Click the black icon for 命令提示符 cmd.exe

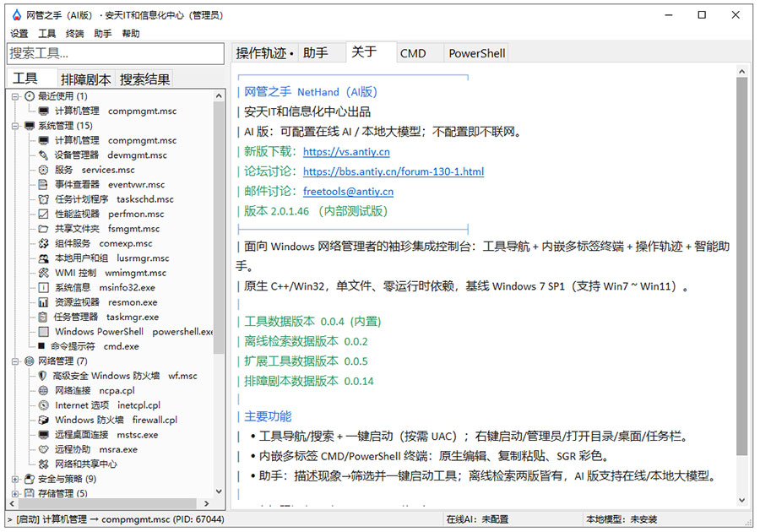(x=41, y=346)
